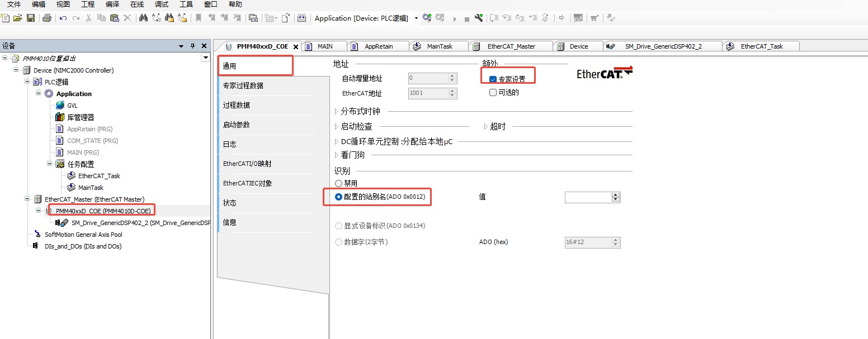Switch to the EtherCAT_Master tab
Screen dimensions: 868x339
tap(511, 46)
